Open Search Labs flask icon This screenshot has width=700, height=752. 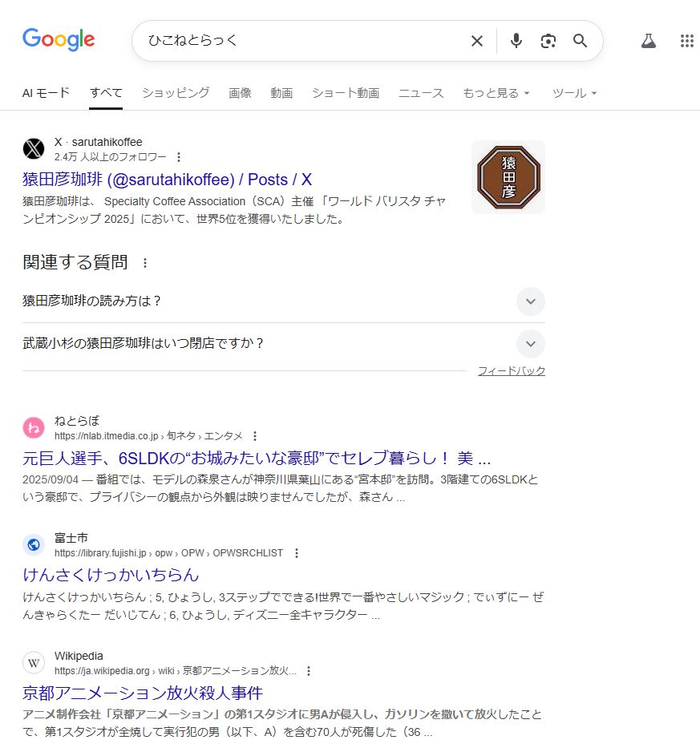[x=648, y=41]
